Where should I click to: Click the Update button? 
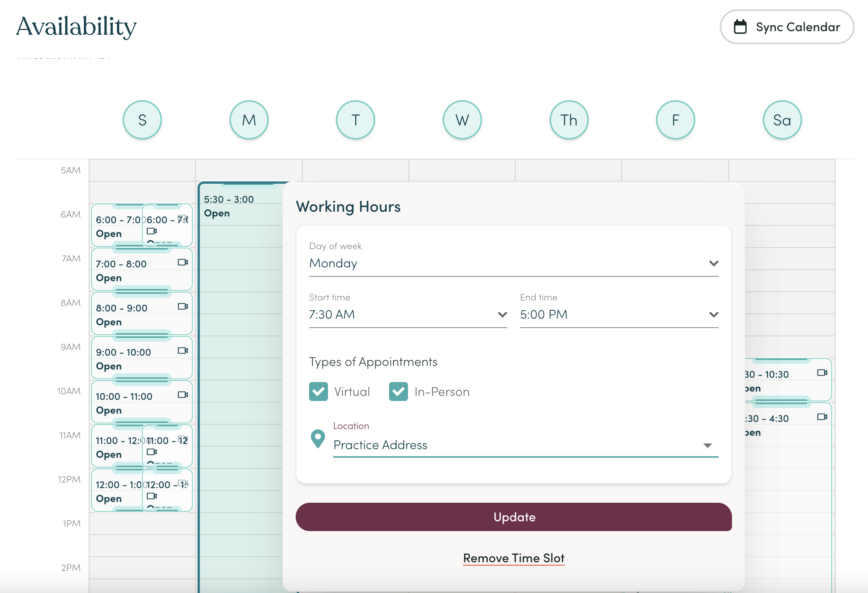(x=514, y=517)
